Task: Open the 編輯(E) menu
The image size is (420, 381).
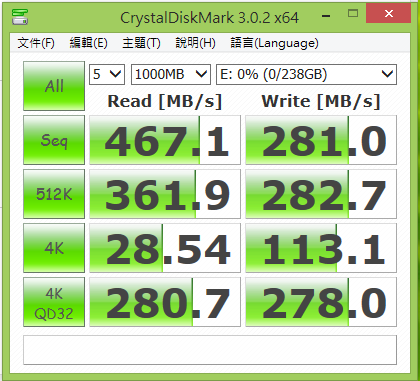Action: tap(88, 43)
